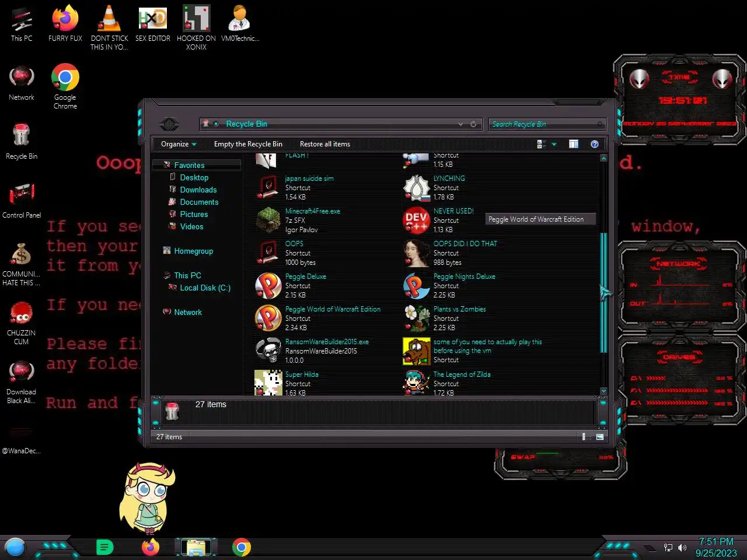
Task: Select the NEVER USED! Dev-C++ icon
Action: (417, 220)
